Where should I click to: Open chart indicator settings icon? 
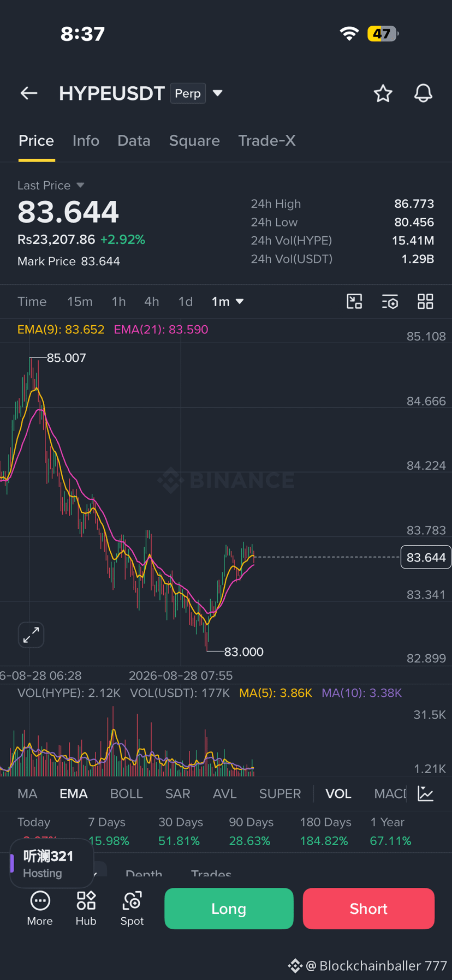[x=390, y=301]
